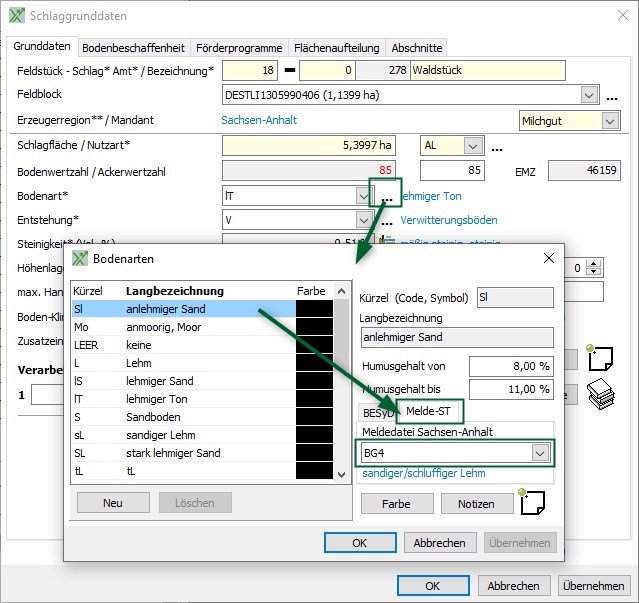This screenshot has width=639, height=603.
Task: Open soil types via Bodenart ellipsis button
Action: point(386,197)
